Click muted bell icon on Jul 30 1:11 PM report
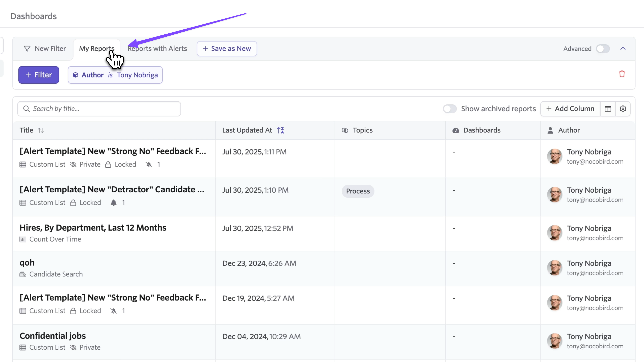Screen dimensions: 644x362 click(149, 165)
